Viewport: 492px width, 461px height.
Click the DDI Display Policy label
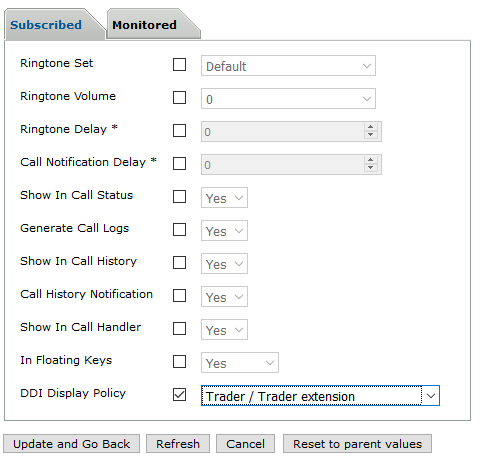(73, 393)
